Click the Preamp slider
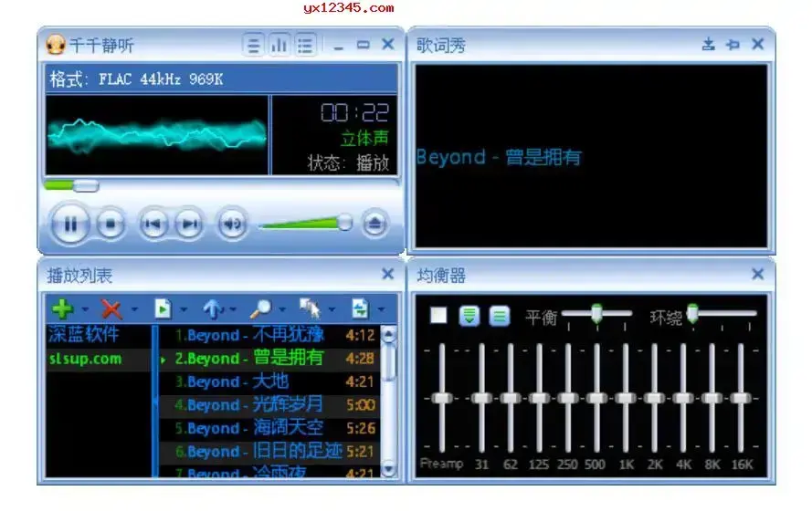The image size is (812, 512). point(442,398)
